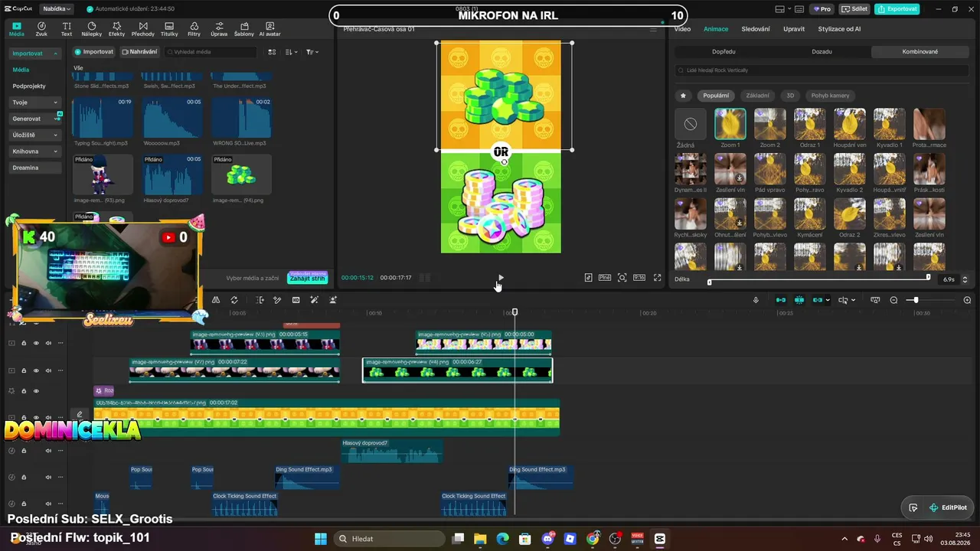Open CapCut from the Windows taskbar
Screen dimensions: 980x551
[659, 539]
